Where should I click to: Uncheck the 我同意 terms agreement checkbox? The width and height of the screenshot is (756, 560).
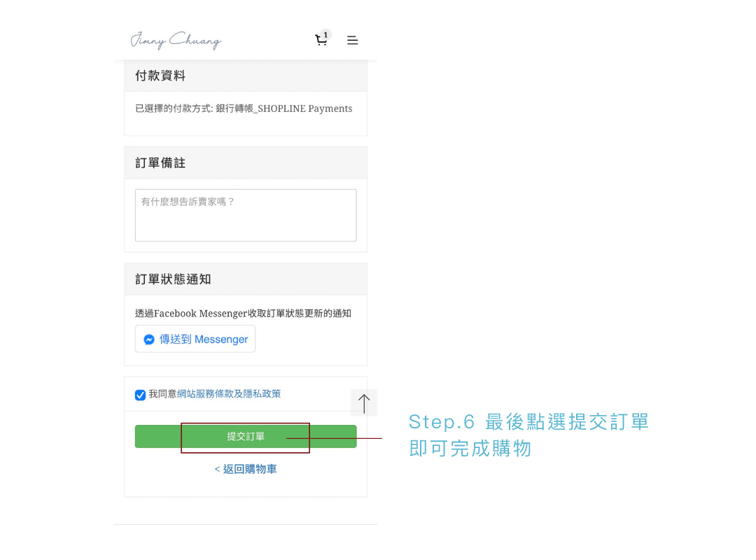(x=140, y=395)
